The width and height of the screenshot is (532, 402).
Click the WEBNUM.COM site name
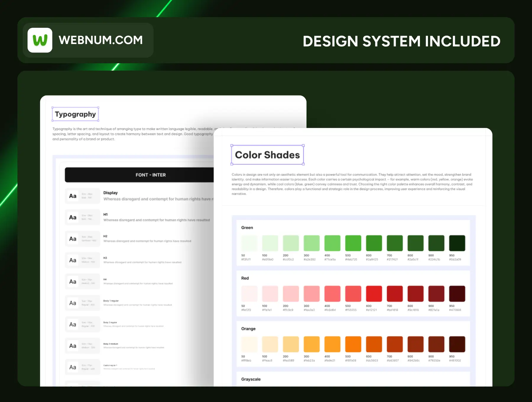100,40
